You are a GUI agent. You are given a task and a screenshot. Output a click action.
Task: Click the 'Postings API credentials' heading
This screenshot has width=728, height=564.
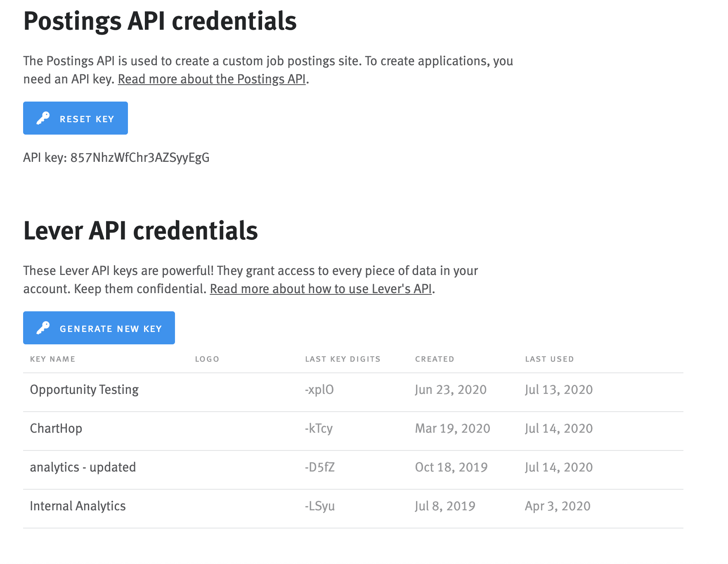point(160,21)
